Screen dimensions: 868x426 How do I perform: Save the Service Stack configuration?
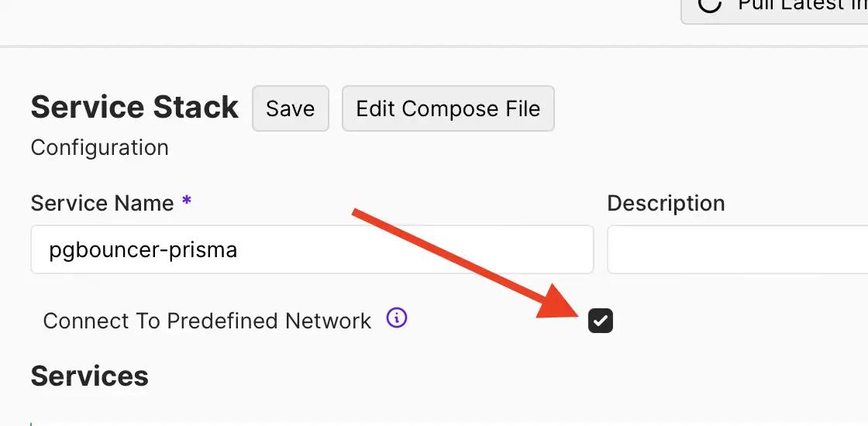tap(291, 108)
